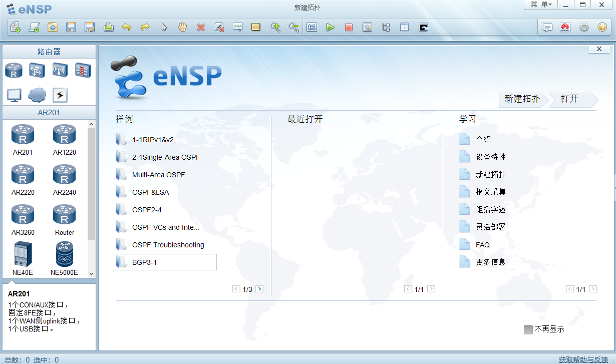The width and height of the screenshot is (616, 364).
Task: Close the welcome panel with X button
Action: 599,49
